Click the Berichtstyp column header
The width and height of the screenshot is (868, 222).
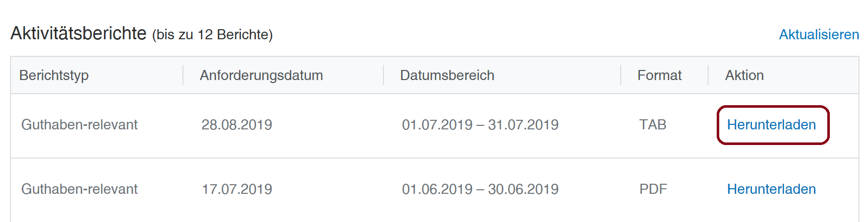pyautogui.click(x=54, y=76)
